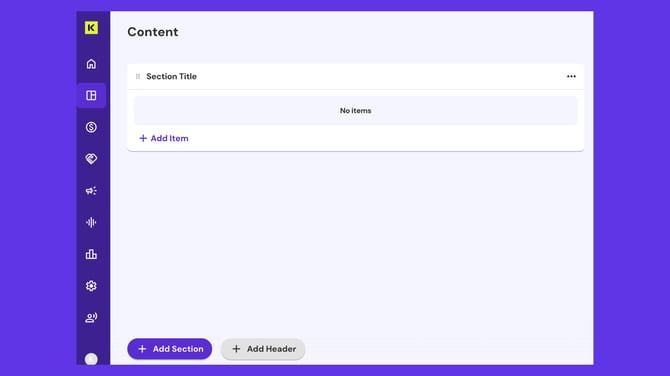
Task: Click the Add Item link
Action: coord(164,138)
